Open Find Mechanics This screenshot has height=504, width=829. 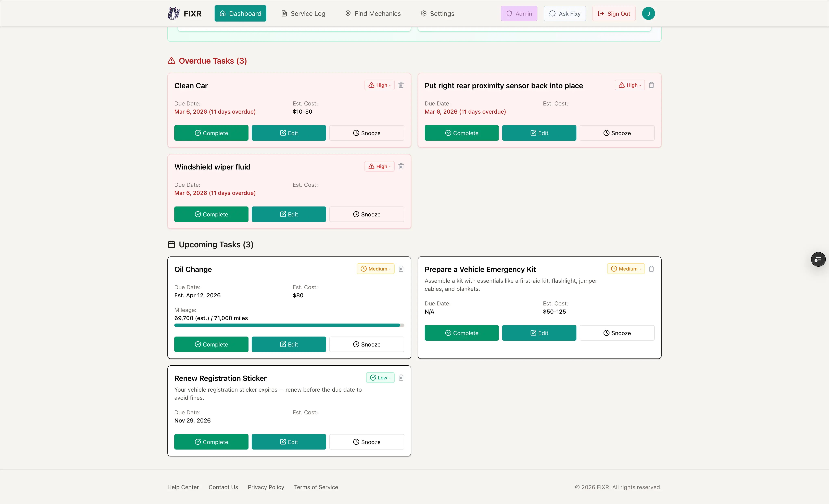coord(373,13)
